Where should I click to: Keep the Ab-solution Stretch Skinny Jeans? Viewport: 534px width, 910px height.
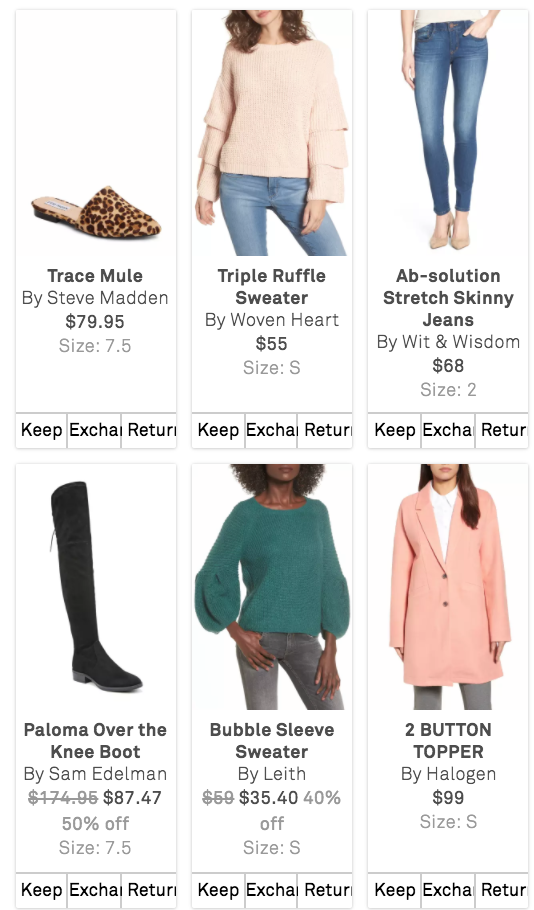395,430
